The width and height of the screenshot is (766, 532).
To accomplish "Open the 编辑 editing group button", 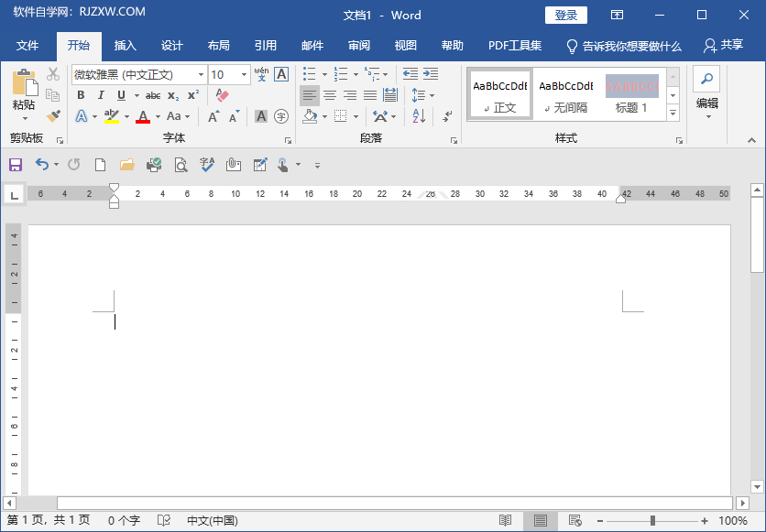I will click(x=706, y=93).
